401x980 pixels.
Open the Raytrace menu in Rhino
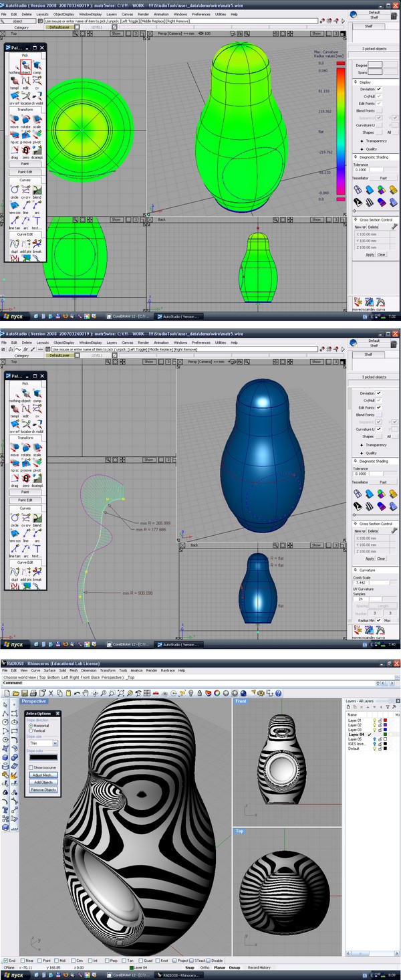coord(168,670)
